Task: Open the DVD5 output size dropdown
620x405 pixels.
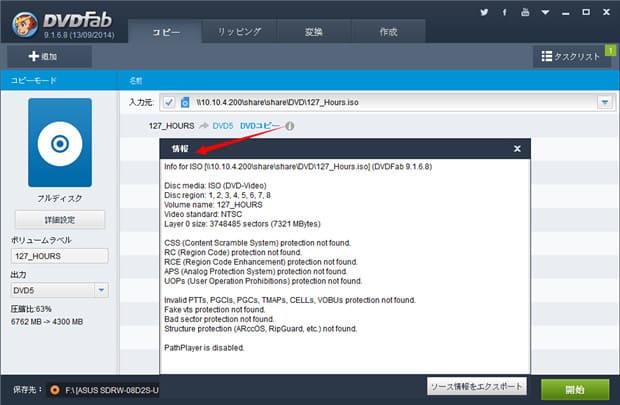Action: click(101, 290)
